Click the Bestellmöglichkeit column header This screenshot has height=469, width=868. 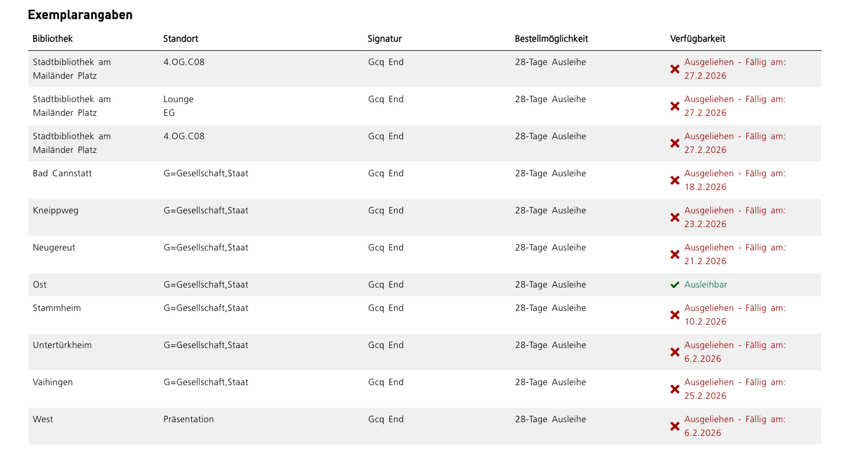coord(551,39)
